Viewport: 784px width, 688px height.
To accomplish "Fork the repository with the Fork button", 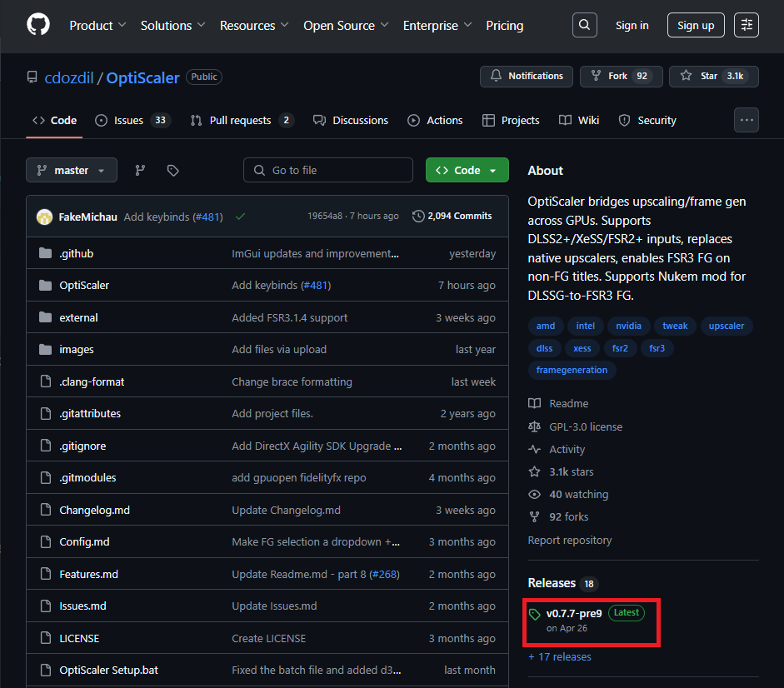I will tap(621, 76).
